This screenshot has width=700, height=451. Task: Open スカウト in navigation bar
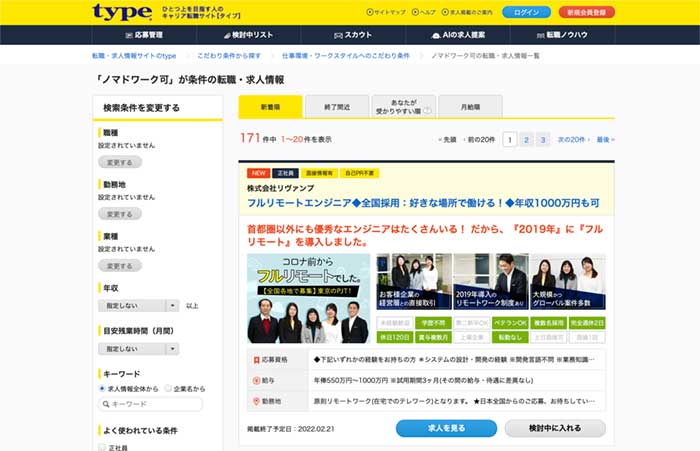[353, 35]
